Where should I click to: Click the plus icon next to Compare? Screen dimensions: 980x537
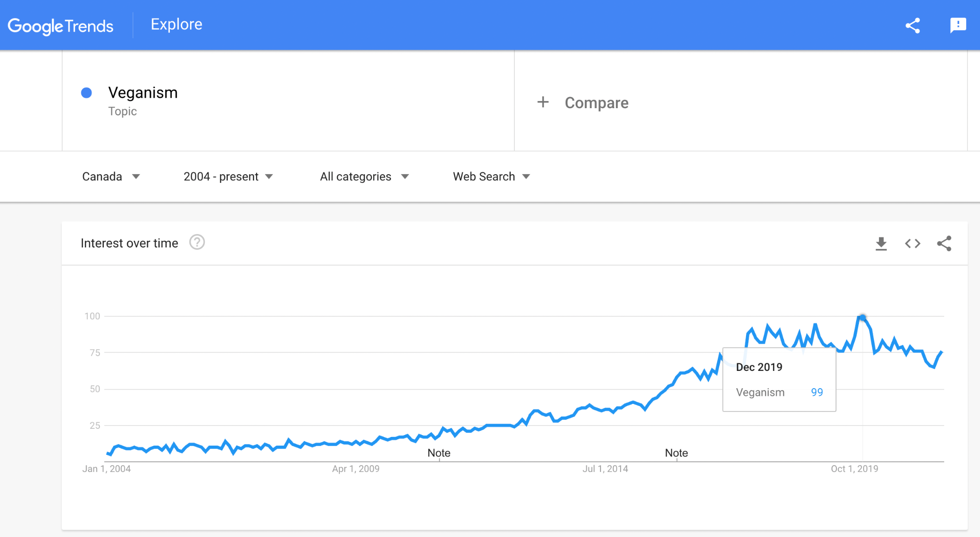[543, 102]
